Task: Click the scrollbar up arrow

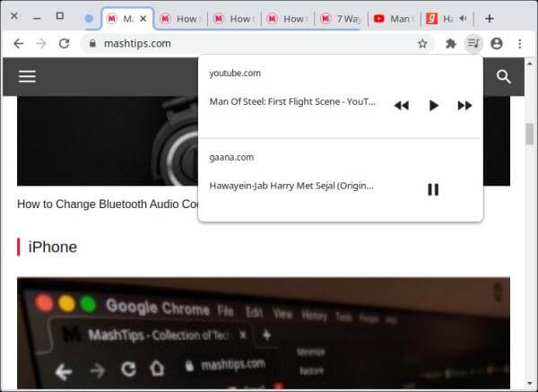Action: click(x=530, y=63)
